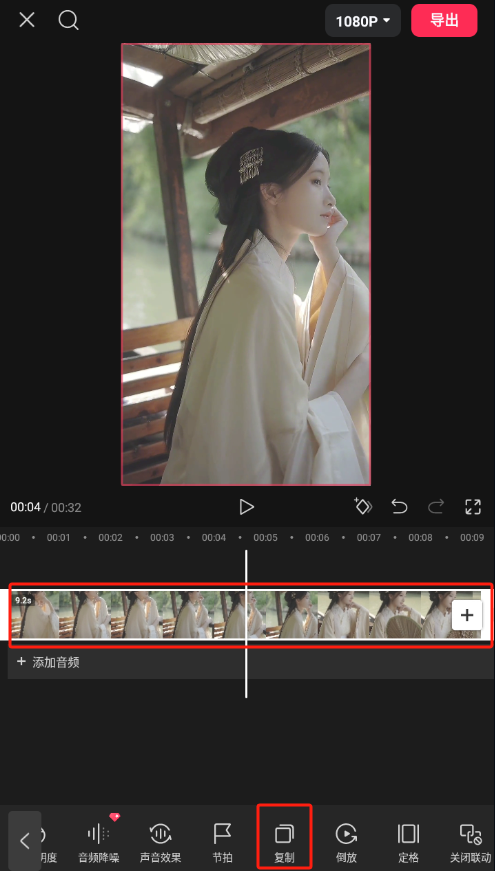Play the video preview
Screen dimensions: 495x871
(246, 506)
